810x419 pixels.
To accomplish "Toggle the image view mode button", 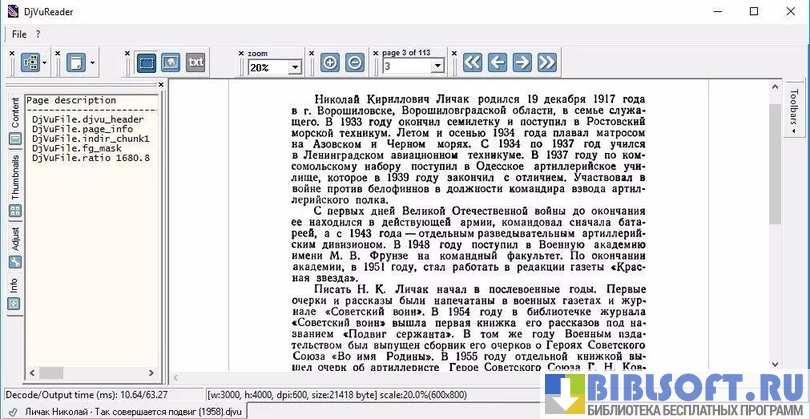I will [x=171, y=63].
